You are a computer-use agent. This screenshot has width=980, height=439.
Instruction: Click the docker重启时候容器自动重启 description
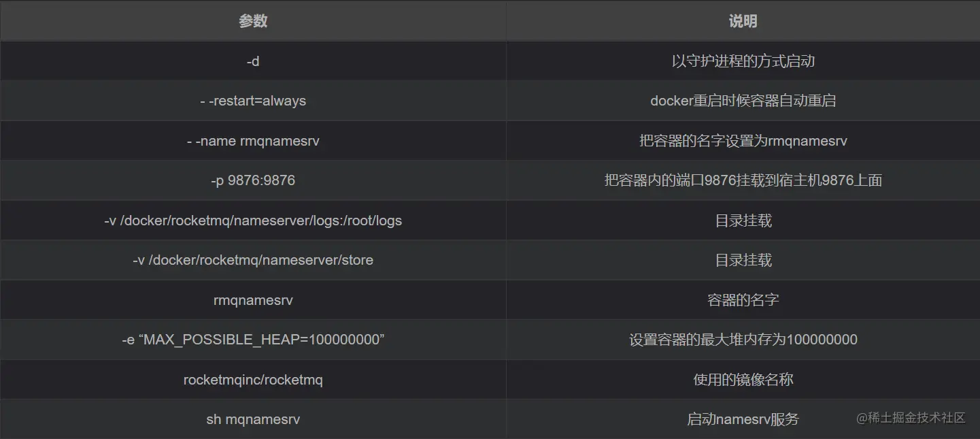coord(743,101)
